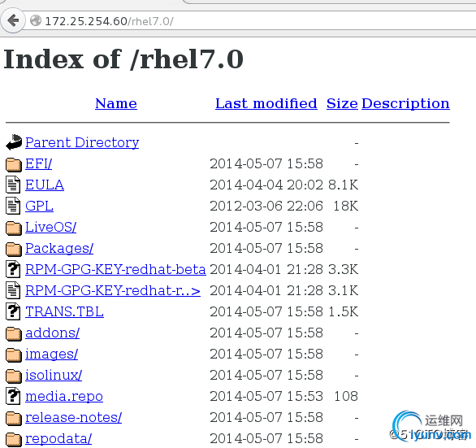The height and width of the screenshot is (448, 476).
Task: Open the media.repo file link
Action: 64,396
